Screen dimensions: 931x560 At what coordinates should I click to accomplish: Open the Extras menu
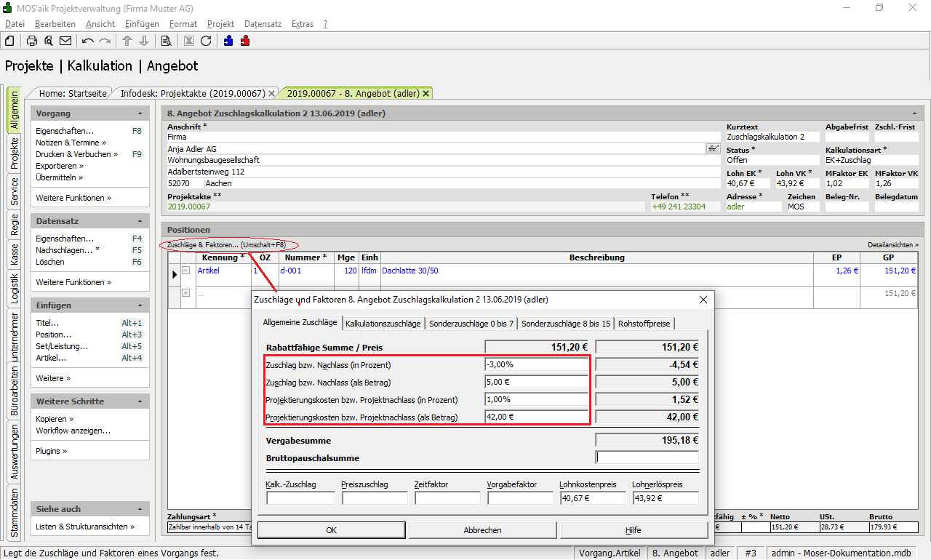coord(303,24)
